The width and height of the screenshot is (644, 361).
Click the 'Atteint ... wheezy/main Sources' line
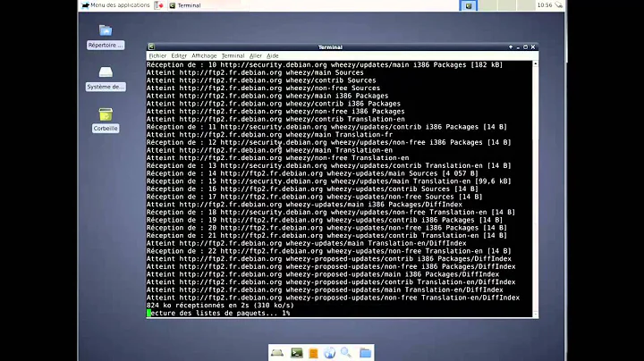coord(255,72)
